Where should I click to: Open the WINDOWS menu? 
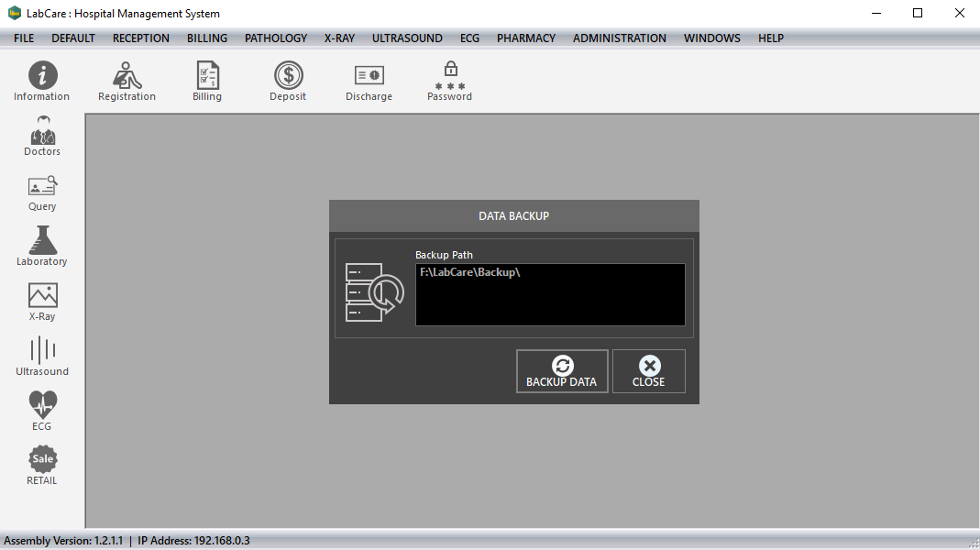(x=712, y=38)
